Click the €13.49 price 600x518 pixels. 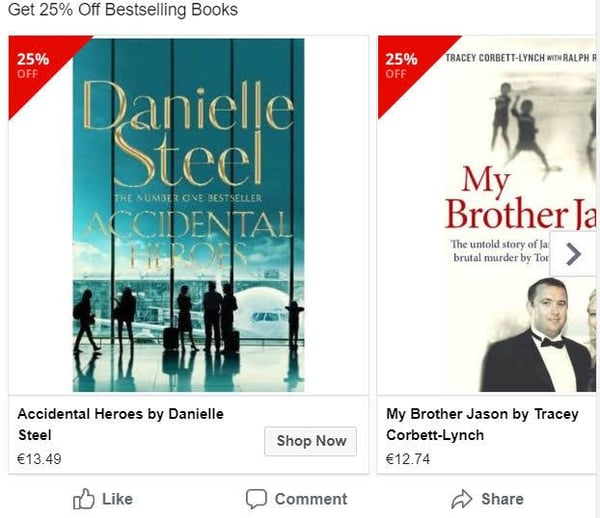[x=39, y=460]
